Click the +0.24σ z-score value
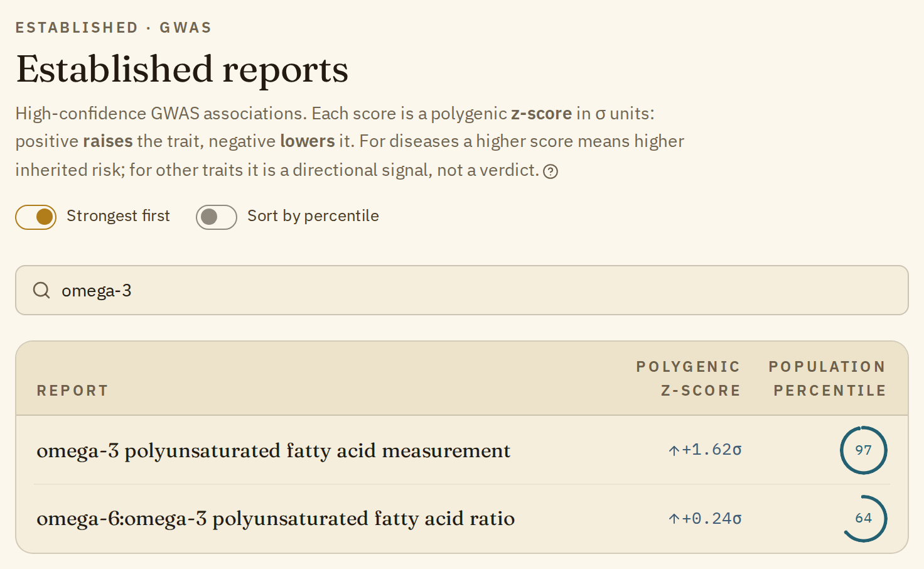The width and height of the screenshot is (924, 569). coord(712,519)
